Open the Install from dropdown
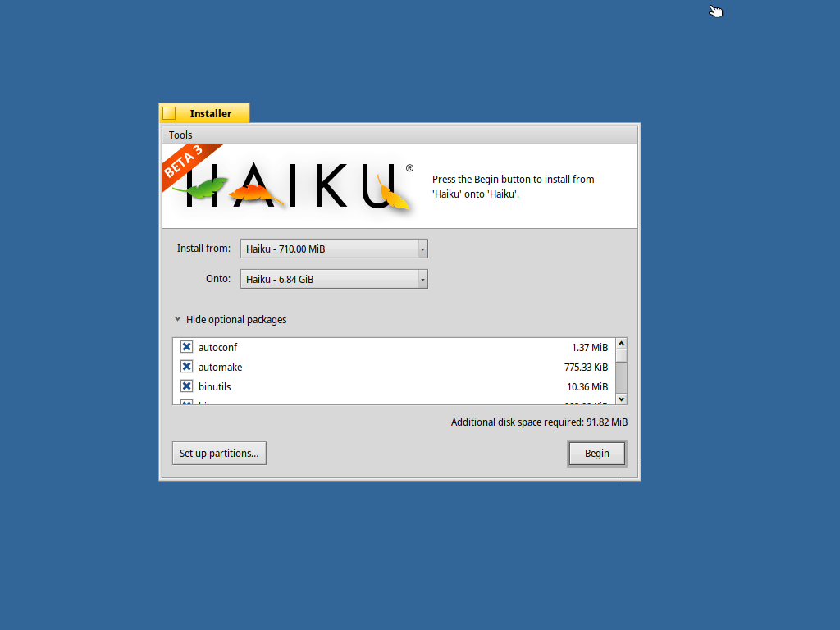Image resolution: width=840 pixels, height=630 pixels. pyautogui.click(x=334, y=249)
